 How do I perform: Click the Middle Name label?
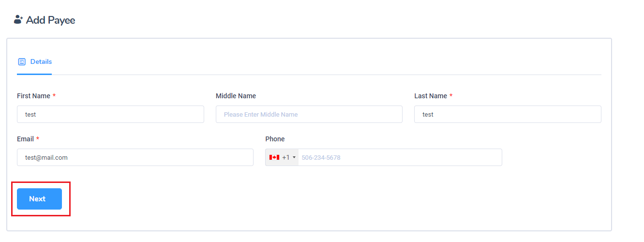[236, 96]
